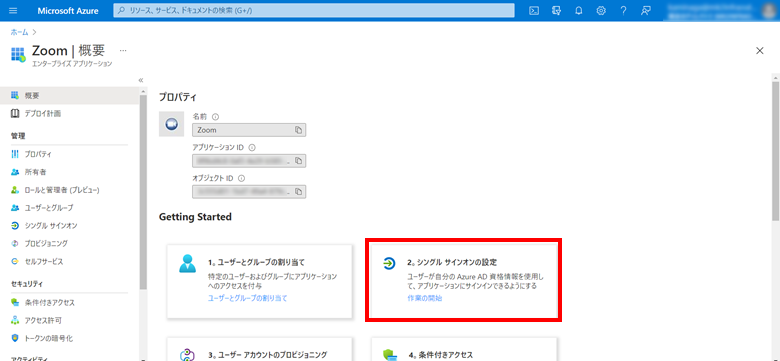Viewport: 780px width, 361px height.
Task: Show info tooltip next to 名前
Action: point(215,116)
